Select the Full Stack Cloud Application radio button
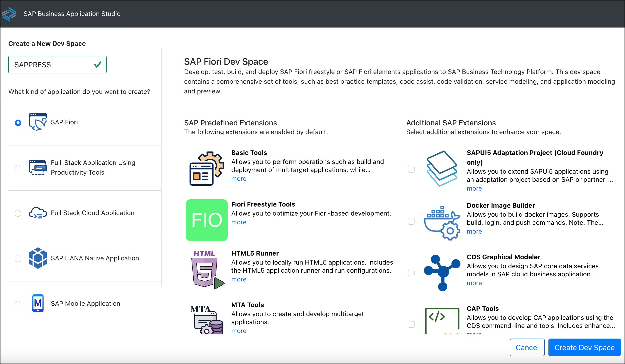This screenshot has width=625, height=364. (x=18, y=213)
